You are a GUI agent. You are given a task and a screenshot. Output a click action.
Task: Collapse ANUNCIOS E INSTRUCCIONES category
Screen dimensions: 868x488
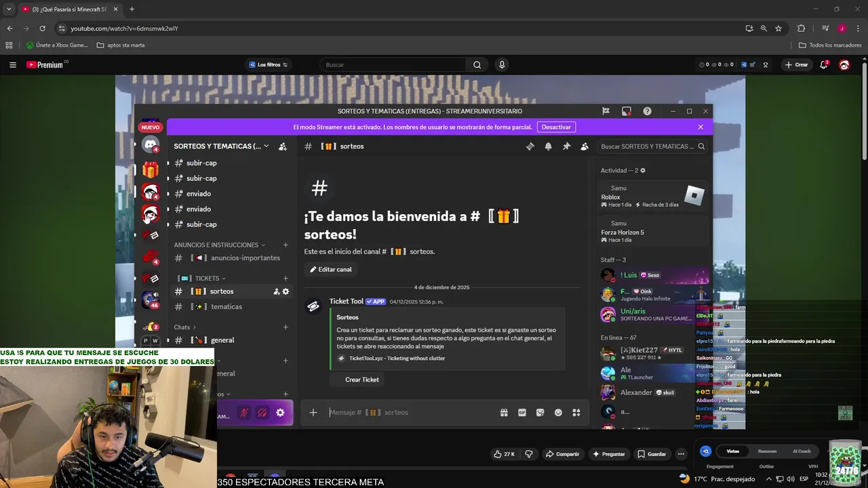219,245
